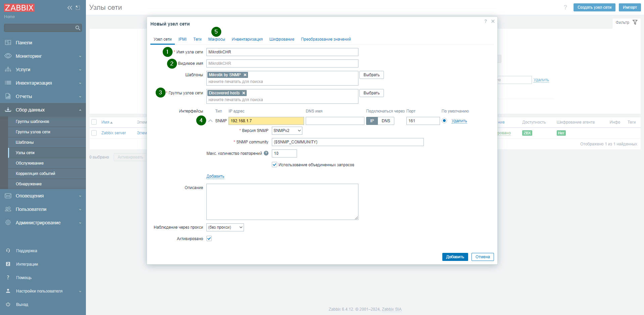Remove Discovered hosts group tag
Image resolution: width=644 pixels, height=315 pixels.
pyautogui.click(x=244, y=93)
